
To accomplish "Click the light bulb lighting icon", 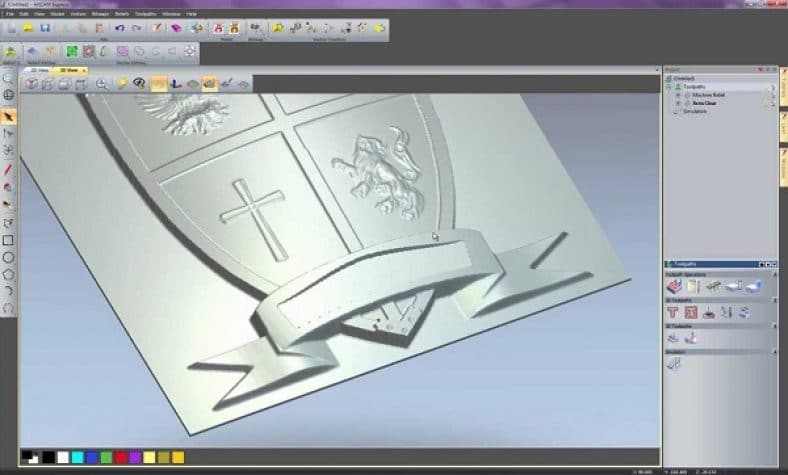I will 122,84.
